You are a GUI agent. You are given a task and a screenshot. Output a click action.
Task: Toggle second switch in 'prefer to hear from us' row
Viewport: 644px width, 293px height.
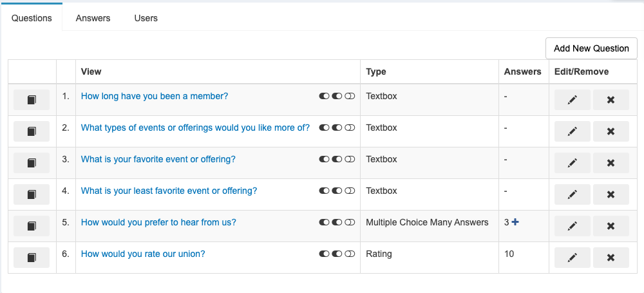click(337, 222)
